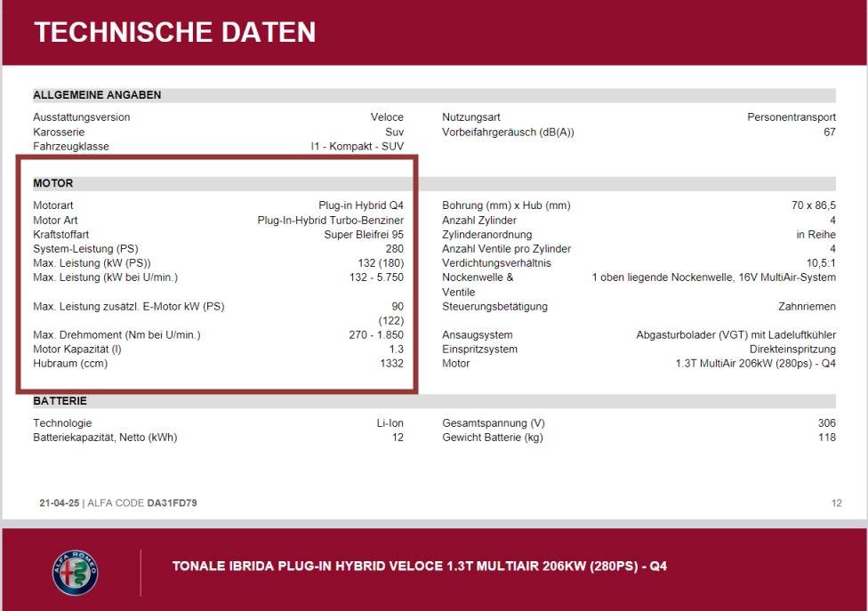
Task: Select the Motorart value Plug-in Hybrid Q4
Action: pos(361,205)
